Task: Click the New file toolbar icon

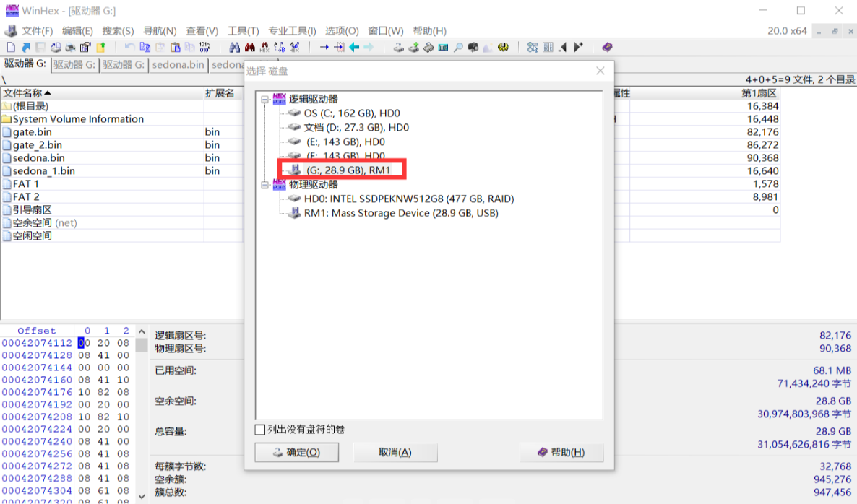Action: tap(11, 48)
